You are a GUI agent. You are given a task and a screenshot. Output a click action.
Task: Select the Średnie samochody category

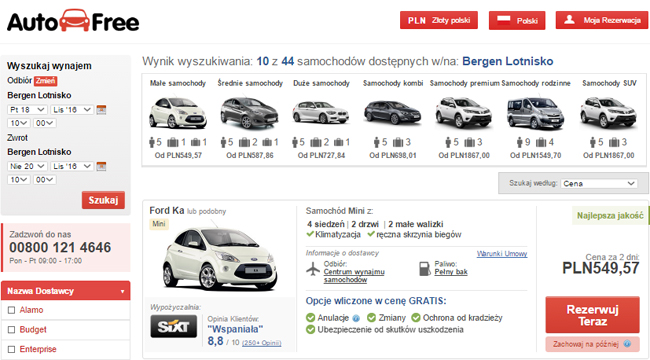tap(250, 119)
